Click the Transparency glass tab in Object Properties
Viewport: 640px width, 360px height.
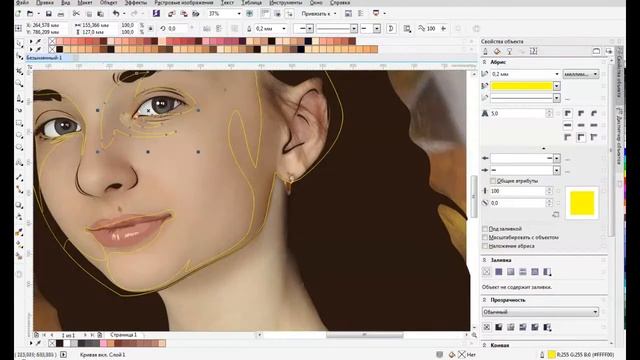[509, 51]
